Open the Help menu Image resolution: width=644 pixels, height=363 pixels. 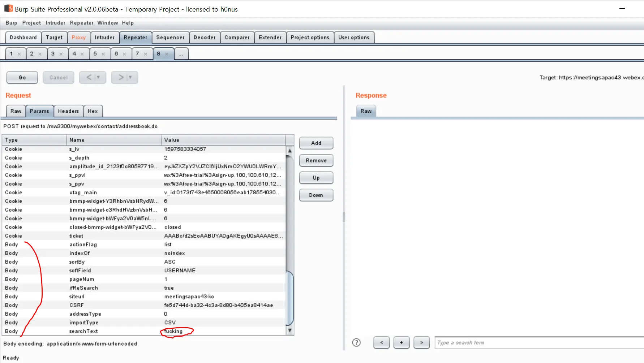128,23
